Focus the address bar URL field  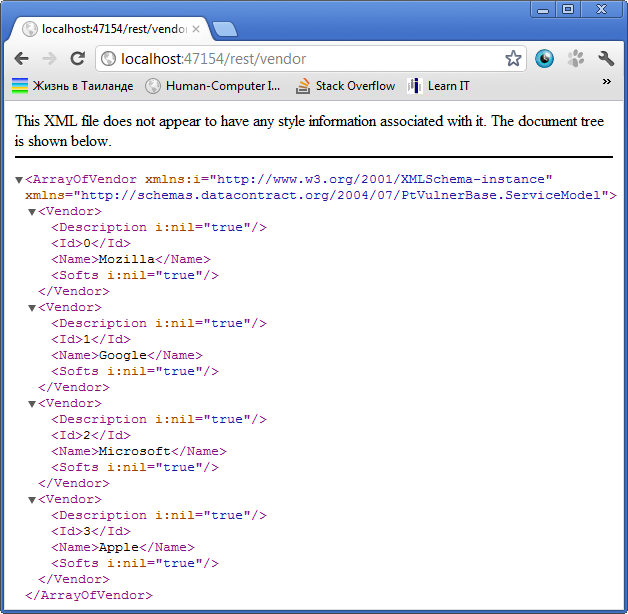tap(310, 59)
